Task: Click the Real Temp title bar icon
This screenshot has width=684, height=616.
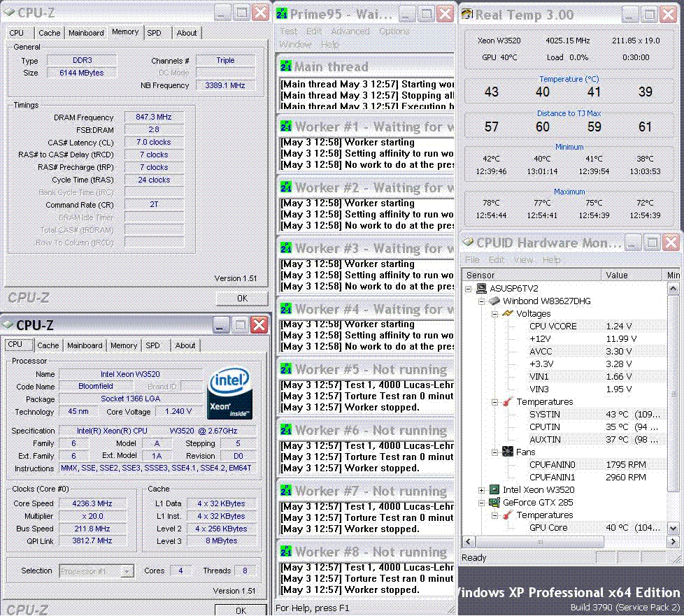Action: 467,15
